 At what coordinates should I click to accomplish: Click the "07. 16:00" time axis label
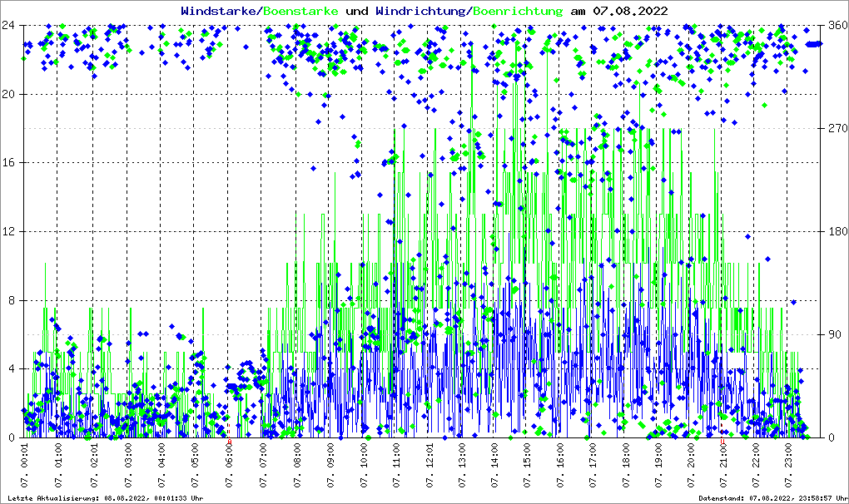(560, 466)
